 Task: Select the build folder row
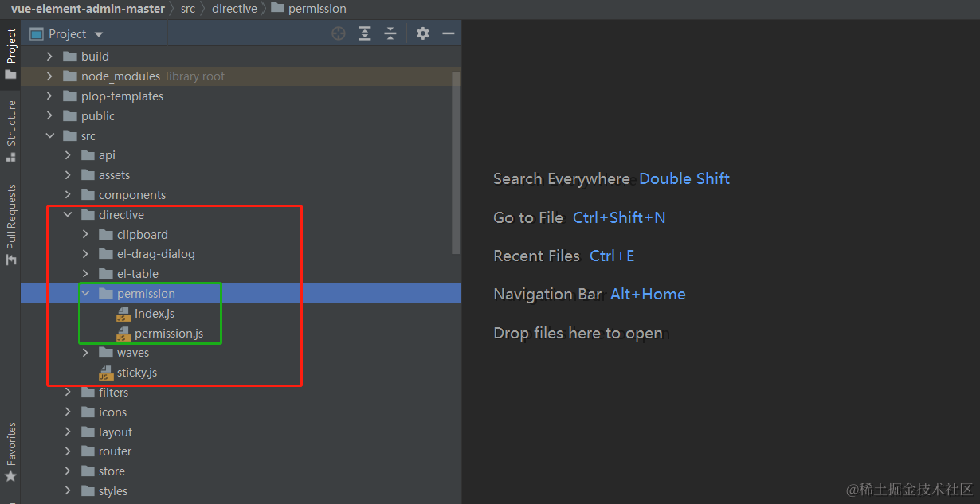click(241, 57)
